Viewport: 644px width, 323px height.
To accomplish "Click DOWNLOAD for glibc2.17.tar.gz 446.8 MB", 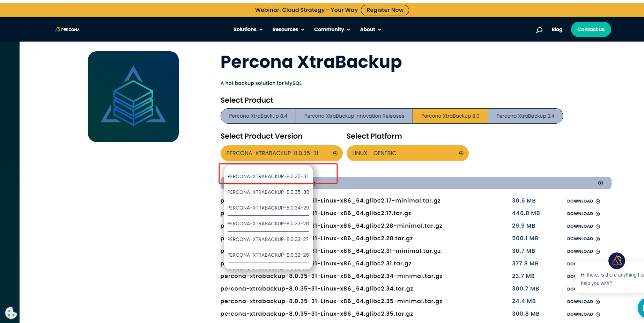I will tap(580, 214).
